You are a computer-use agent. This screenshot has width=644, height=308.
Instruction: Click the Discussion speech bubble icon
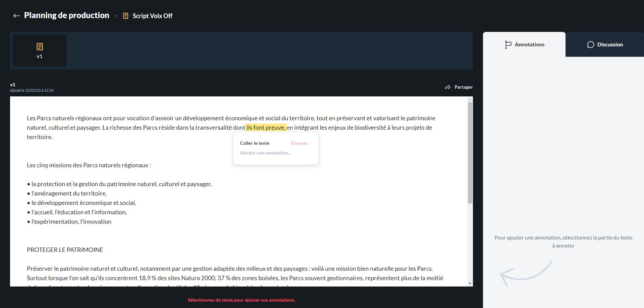tap(591, 45)
